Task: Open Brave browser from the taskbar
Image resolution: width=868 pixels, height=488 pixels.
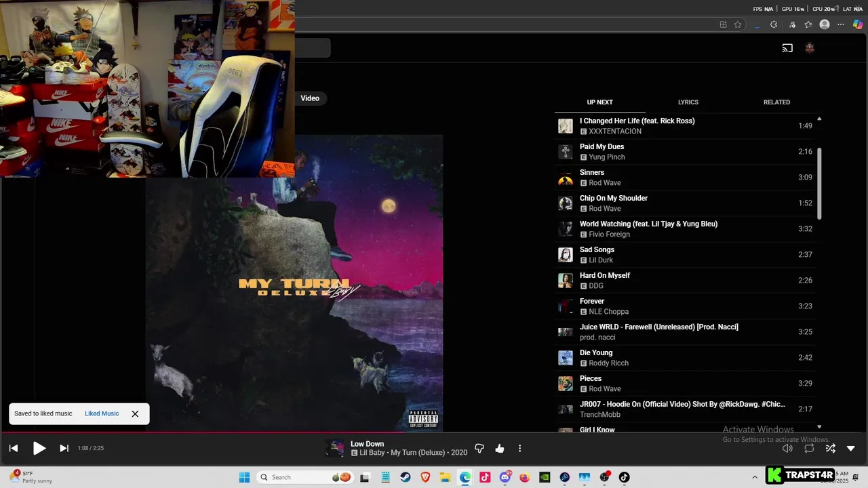Action: [x=425, y=477]
